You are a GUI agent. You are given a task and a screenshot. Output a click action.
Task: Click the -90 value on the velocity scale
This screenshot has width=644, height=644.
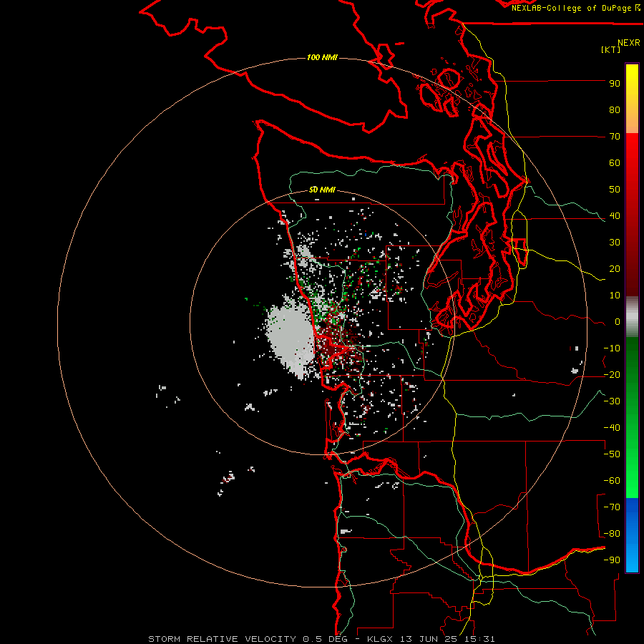[x=612, y=560]
